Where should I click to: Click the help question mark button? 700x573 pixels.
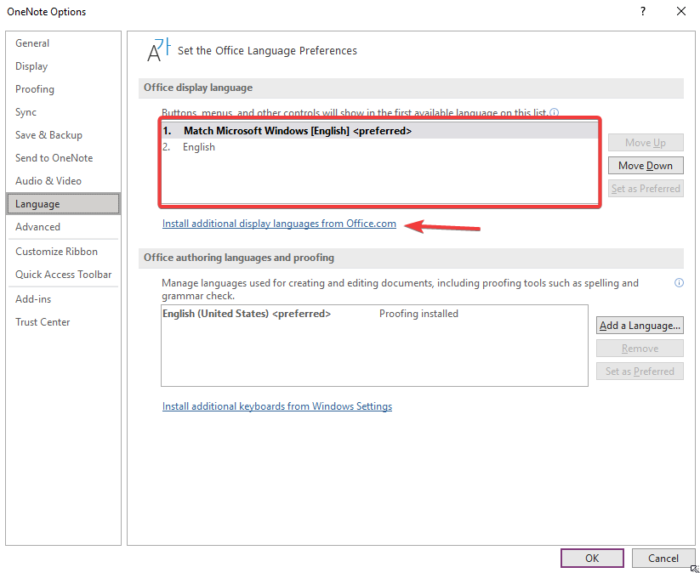tap(643, 11)
